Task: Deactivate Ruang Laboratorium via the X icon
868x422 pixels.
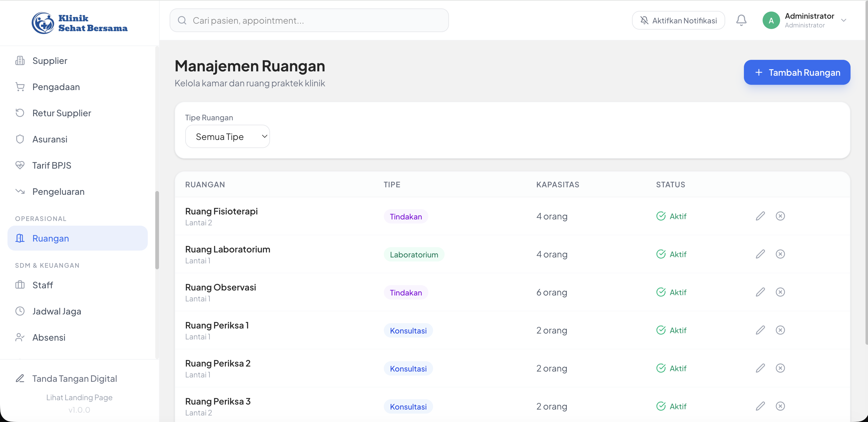Action: click(780, 254)
